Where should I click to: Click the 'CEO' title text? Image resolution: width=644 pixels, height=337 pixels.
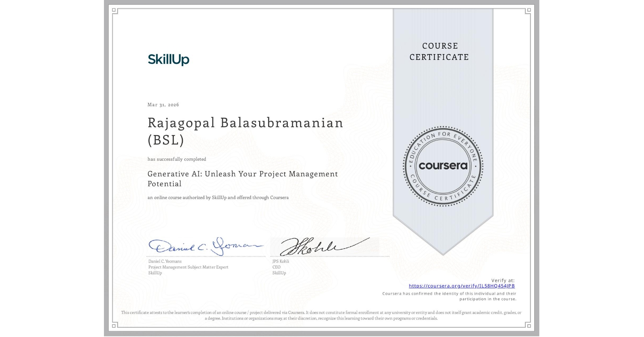click(276, 267)
